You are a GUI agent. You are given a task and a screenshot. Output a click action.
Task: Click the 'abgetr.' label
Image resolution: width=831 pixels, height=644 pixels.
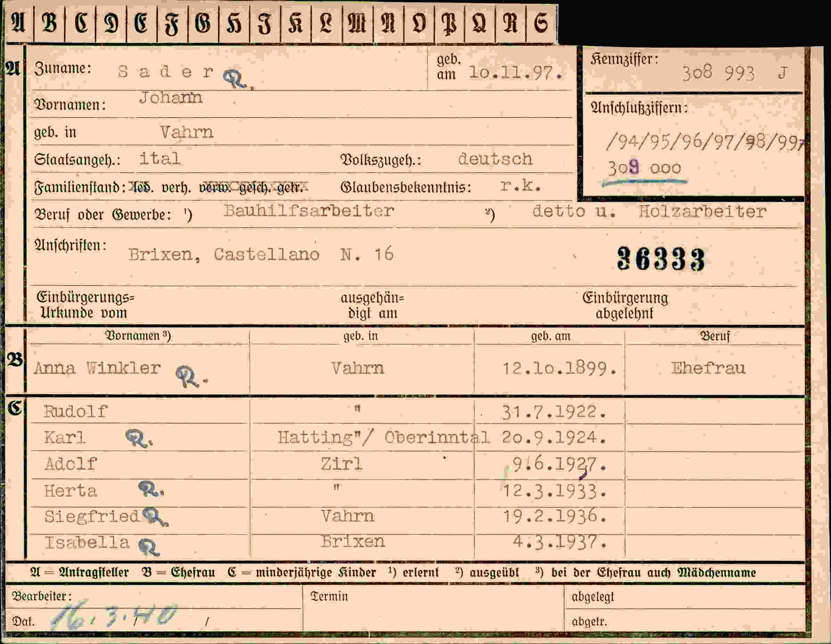click(x=590, y=621)
